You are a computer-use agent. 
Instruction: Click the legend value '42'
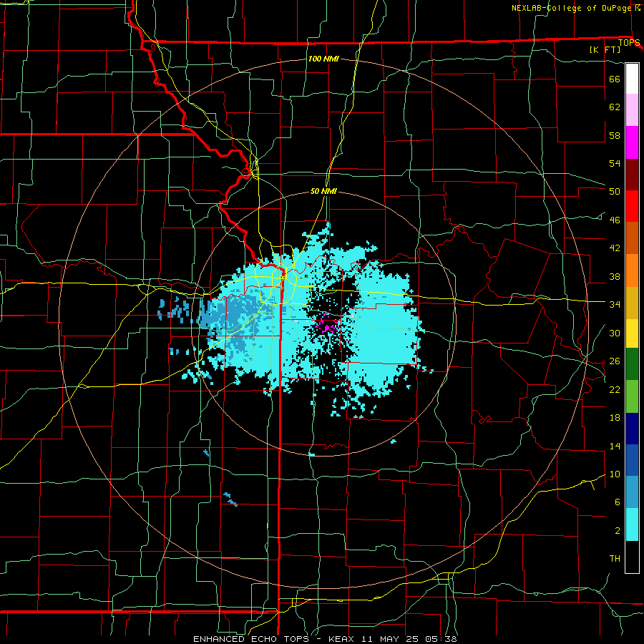615,248
